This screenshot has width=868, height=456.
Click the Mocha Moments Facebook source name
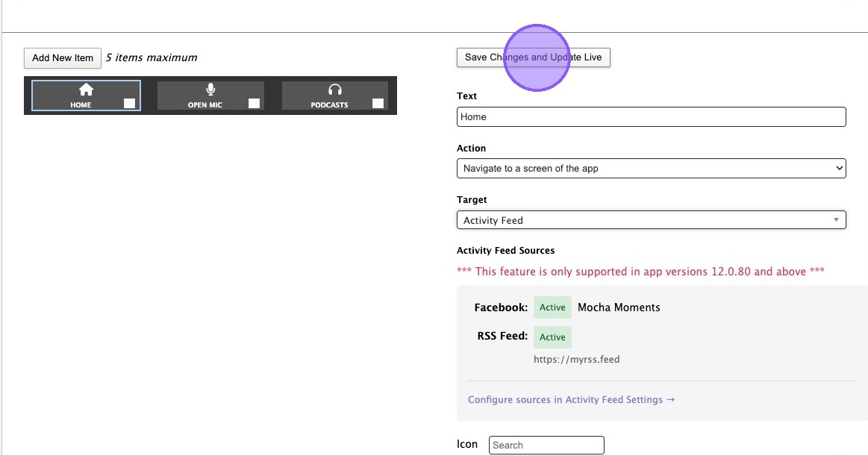pyautogui.click(x=619, y=307)
